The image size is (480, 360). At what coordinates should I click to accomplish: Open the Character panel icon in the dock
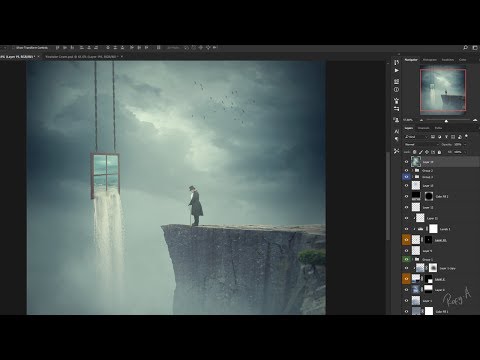coord(396,132)
